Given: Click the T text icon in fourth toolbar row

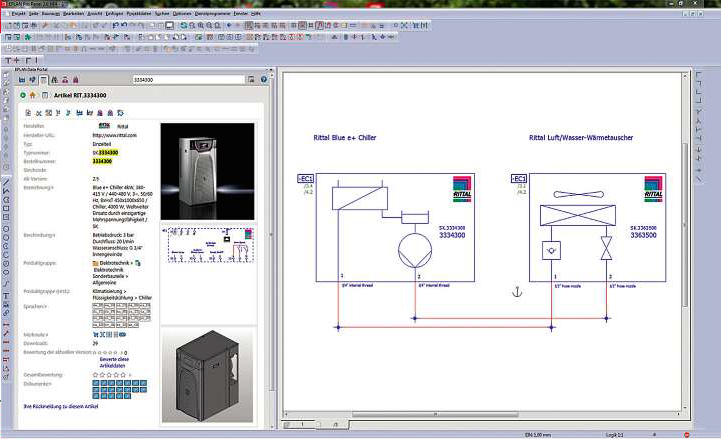Looking at the screenshot, I should (8, 60).
